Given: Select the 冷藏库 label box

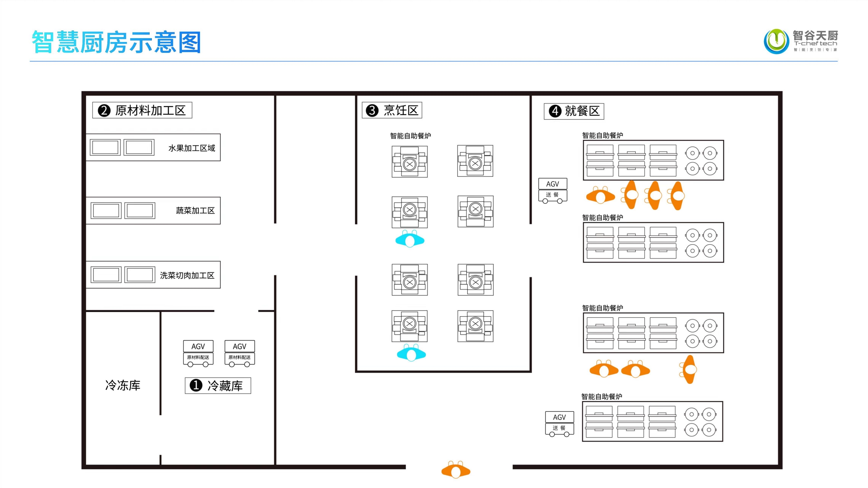Looking at the screenshot, I should tap(218, 386).
